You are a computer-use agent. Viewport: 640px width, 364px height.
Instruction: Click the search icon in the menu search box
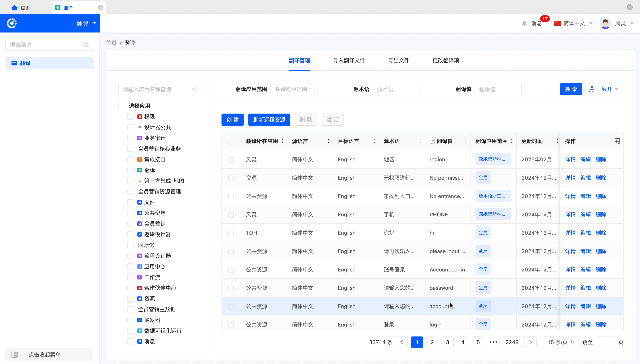[x=86, y=45]
